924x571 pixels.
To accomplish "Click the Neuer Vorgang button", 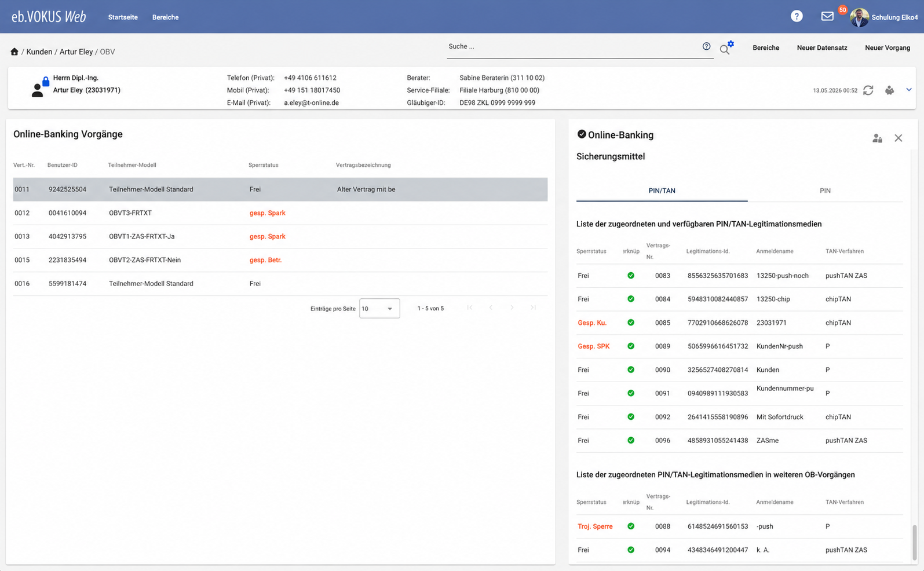I will pyautogui.click(x=887, y=47).
